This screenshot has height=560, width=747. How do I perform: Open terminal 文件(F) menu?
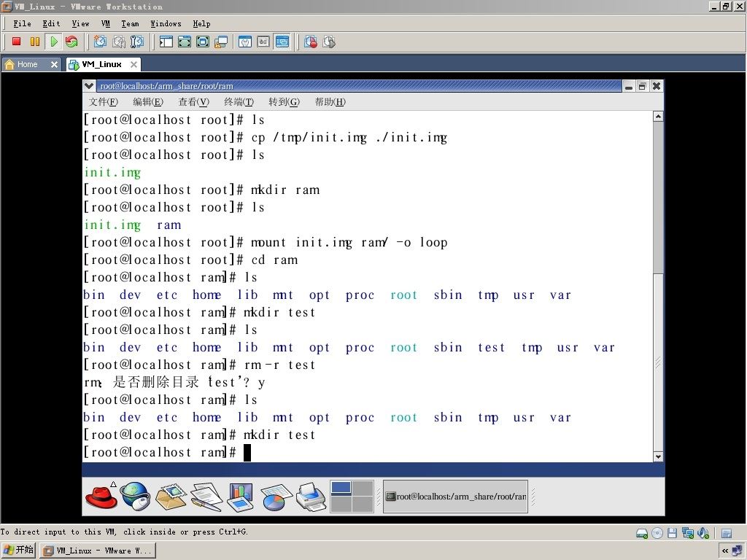[104, 102]
